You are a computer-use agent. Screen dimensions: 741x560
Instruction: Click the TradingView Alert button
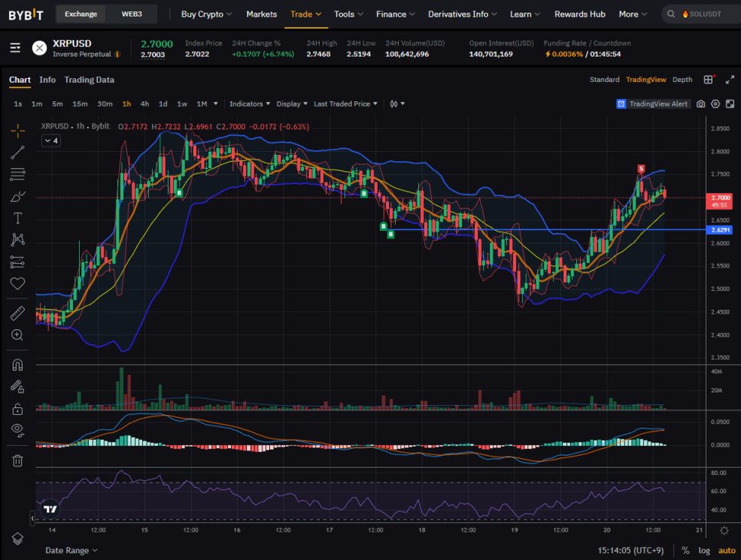click(x=653, y=104)
